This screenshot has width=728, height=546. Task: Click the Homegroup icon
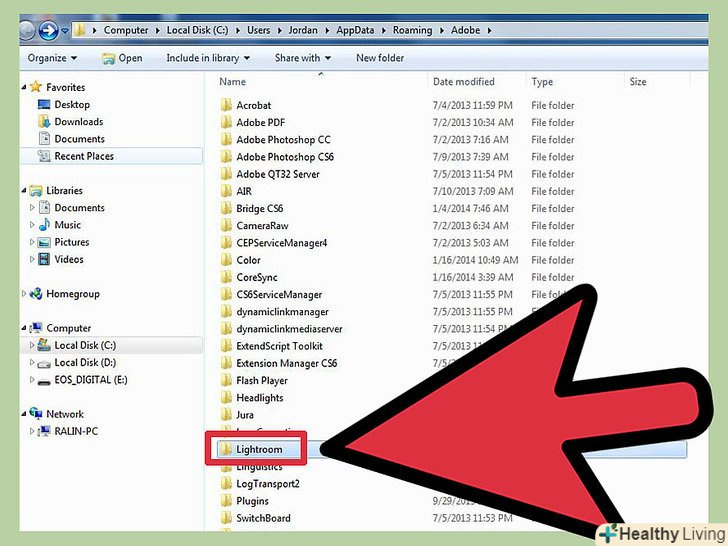pyautogui.click(x=36, y=293)
